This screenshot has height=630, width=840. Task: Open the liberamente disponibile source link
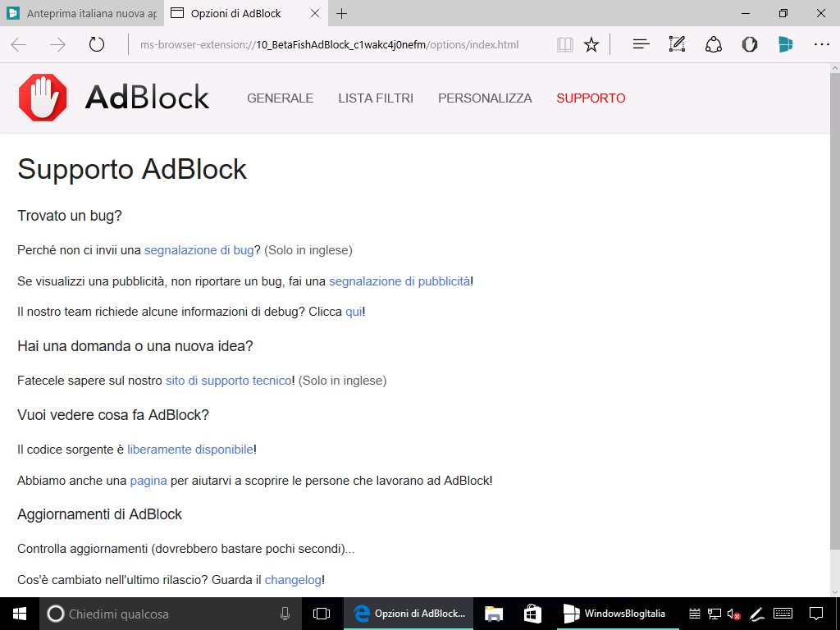190,450
